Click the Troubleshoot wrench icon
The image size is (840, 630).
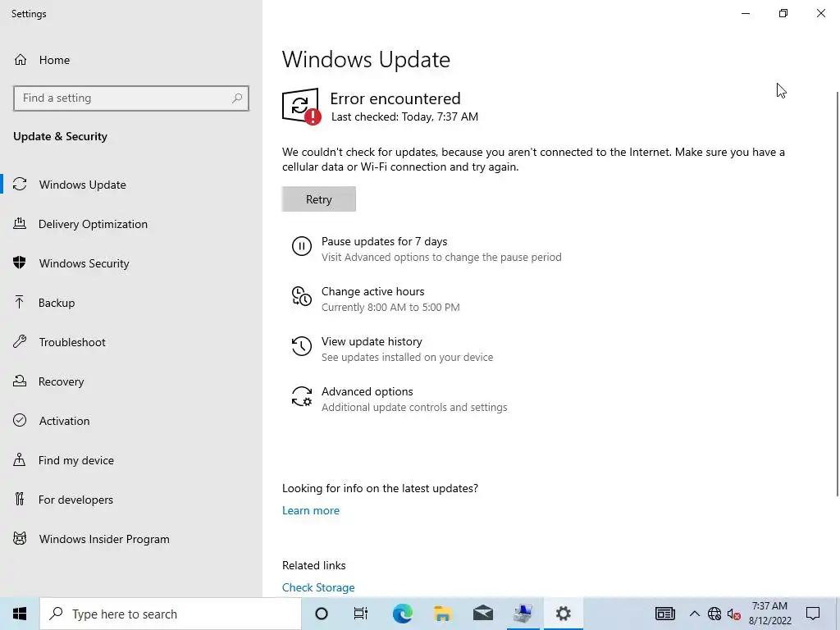pyautogui.click(x=20, y=342)
